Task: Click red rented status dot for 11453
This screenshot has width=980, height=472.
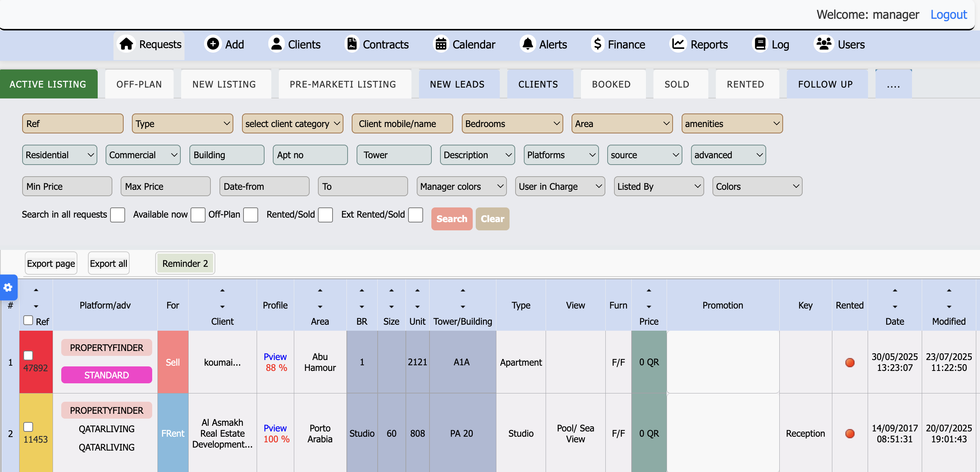Action: click(850, 434)
